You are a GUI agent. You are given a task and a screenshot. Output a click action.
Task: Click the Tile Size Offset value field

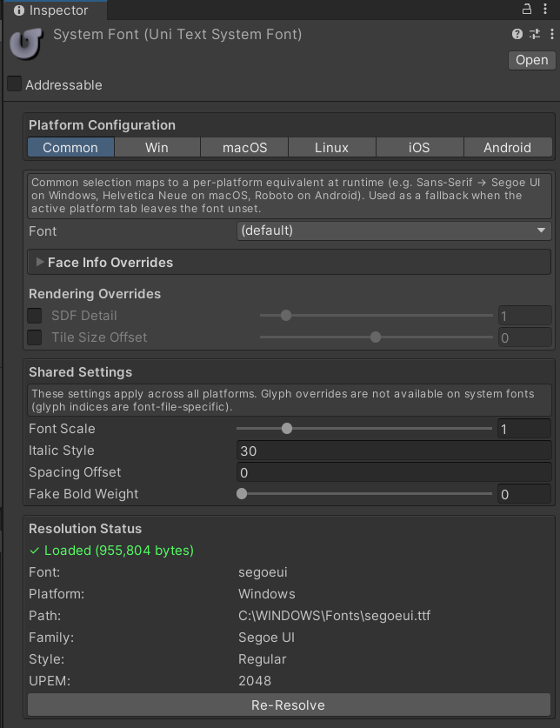point(524,337)
